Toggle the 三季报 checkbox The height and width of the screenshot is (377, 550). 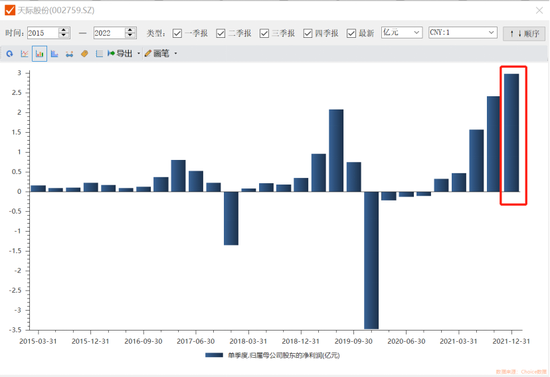pos(264,33)
